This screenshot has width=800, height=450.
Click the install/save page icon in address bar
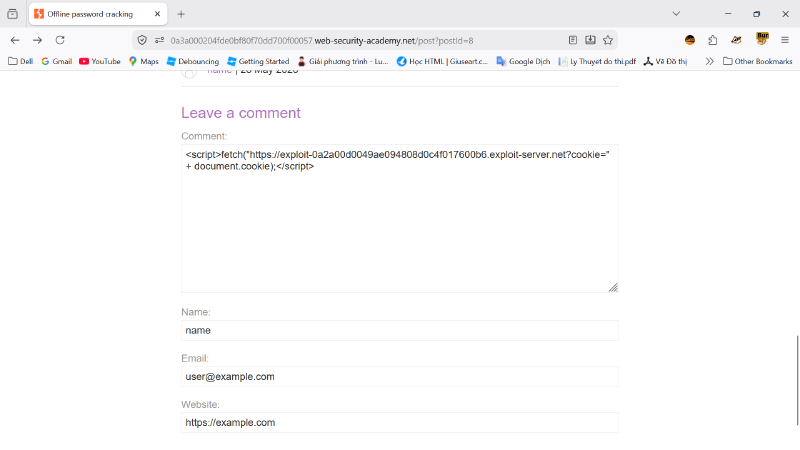tap(590, 40)
